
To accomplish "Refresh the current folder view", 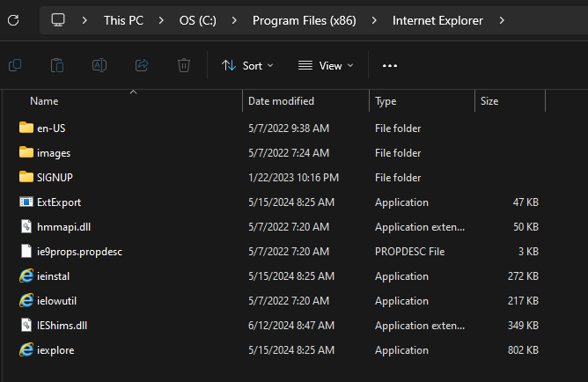I will click(13, 20).
